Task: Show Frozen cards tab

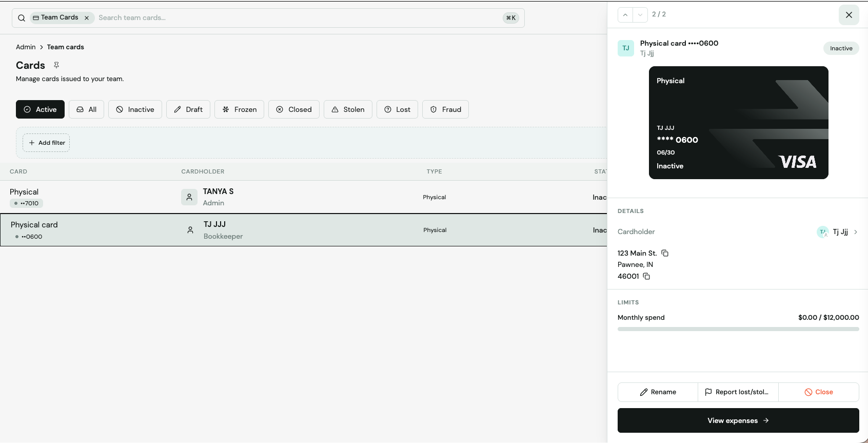Action: coord(239,109)
